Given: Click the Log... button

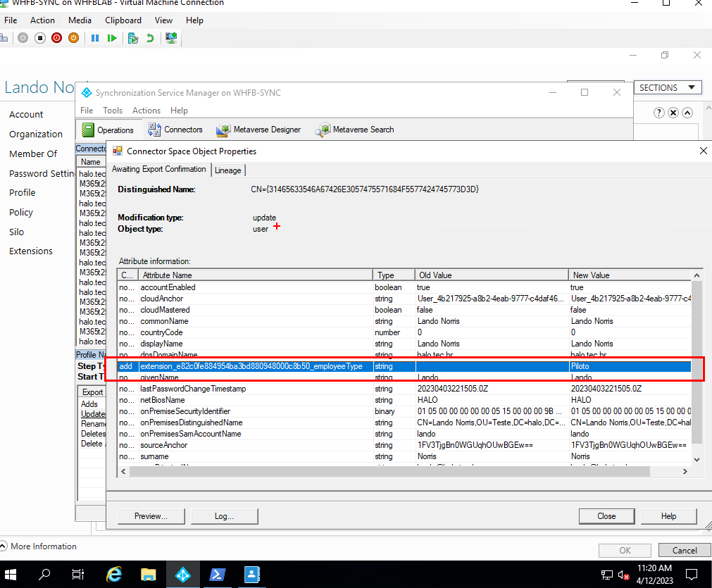Looking at the screenshot, I should coord(225,516).
